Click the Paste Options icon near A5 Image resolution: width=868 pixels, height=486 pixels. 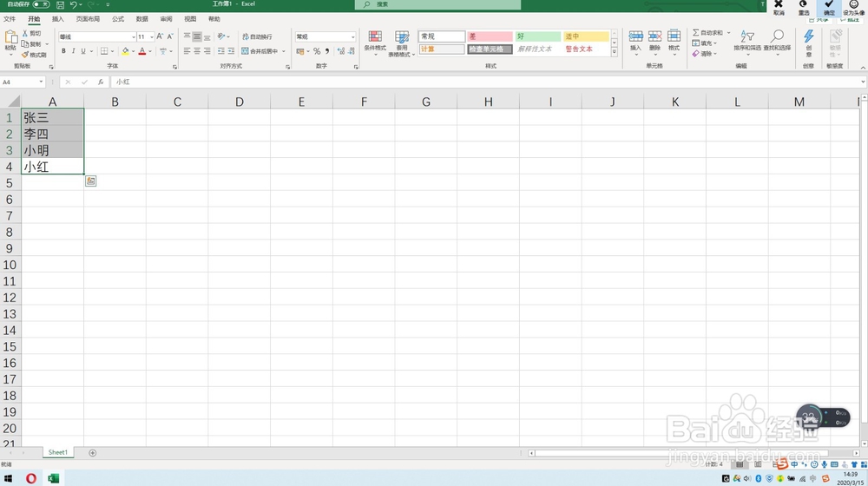coord(91,181)
